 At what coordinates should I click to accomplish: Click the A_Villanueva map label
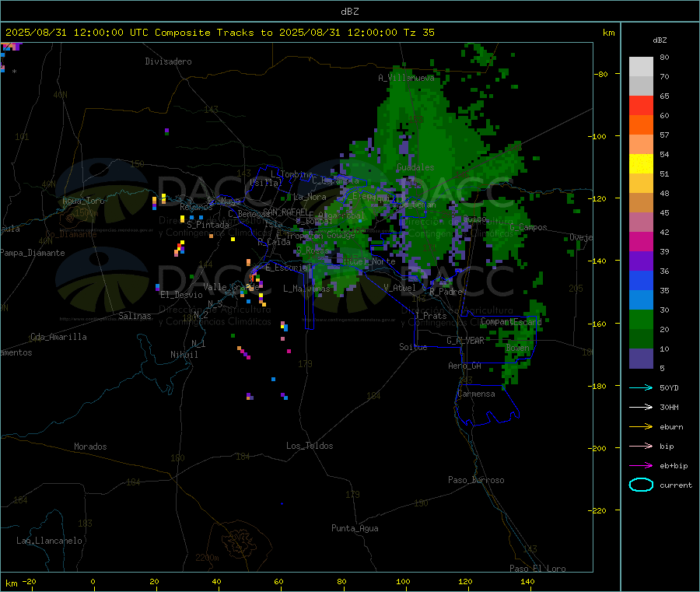click(x=406, y=78)
